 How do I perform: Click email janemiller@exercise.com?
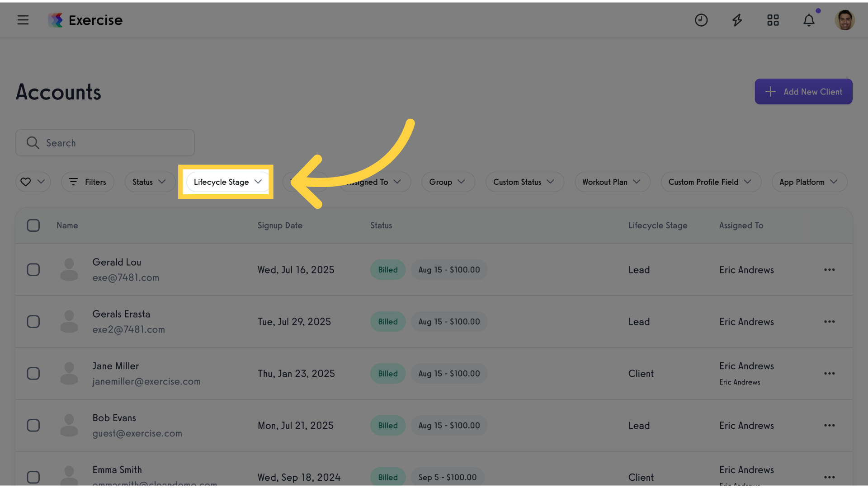[146, 382]
